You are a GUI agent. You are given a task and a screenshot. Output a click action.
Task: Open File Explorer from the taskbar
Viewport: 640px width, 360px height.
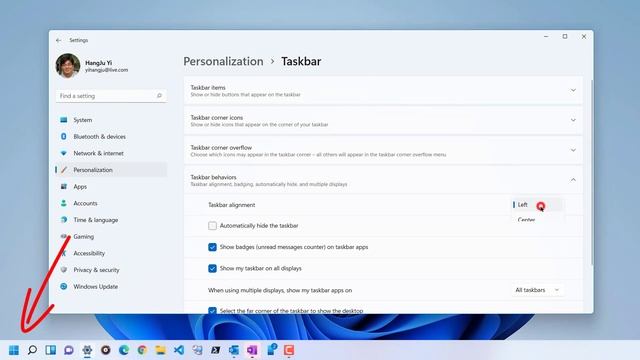tap(160, 350)
